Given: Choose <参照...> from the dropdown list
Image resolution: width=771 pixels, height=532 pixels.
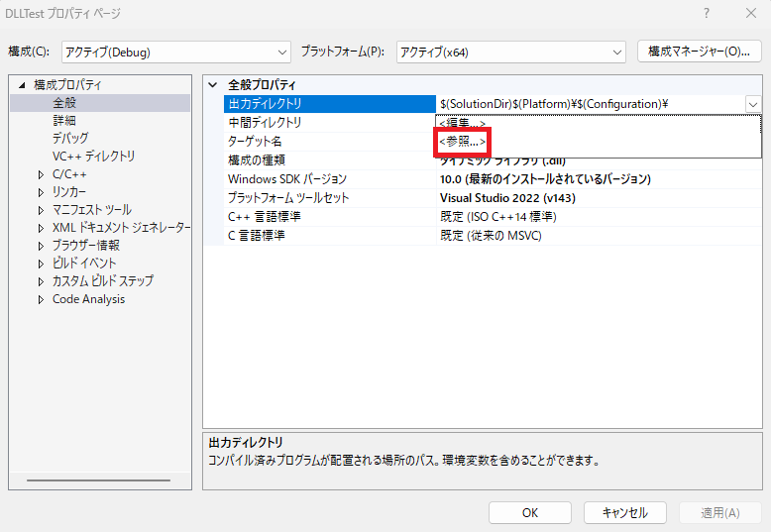Looking at the screenshot, I should [x=463, y=142].
